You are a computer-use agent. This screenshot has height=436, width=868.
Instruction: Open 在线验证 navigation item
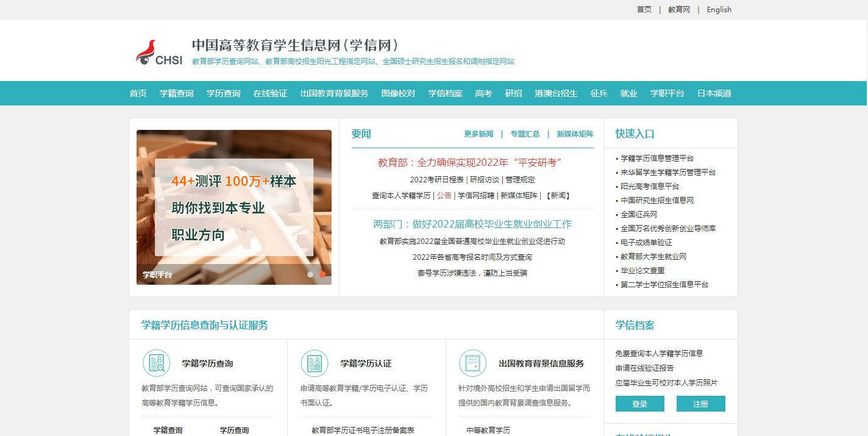point(270,93)
